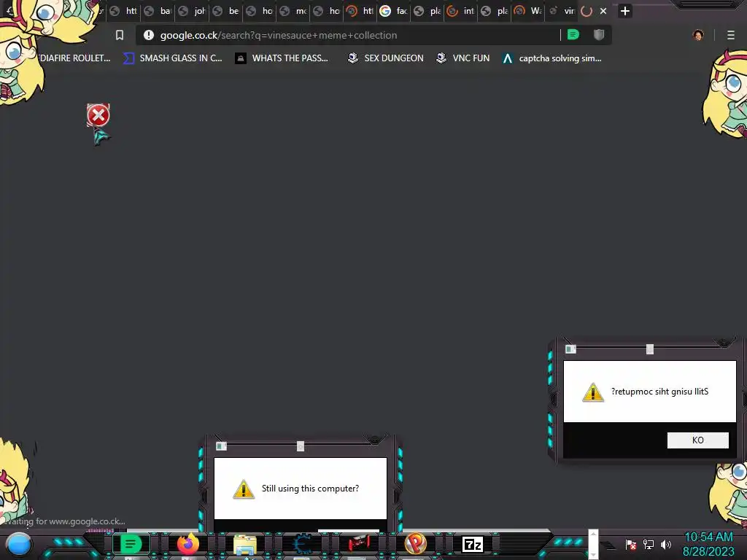
Task: Open 7-Zip from the taskbar
Action: (x=473, y=544)
